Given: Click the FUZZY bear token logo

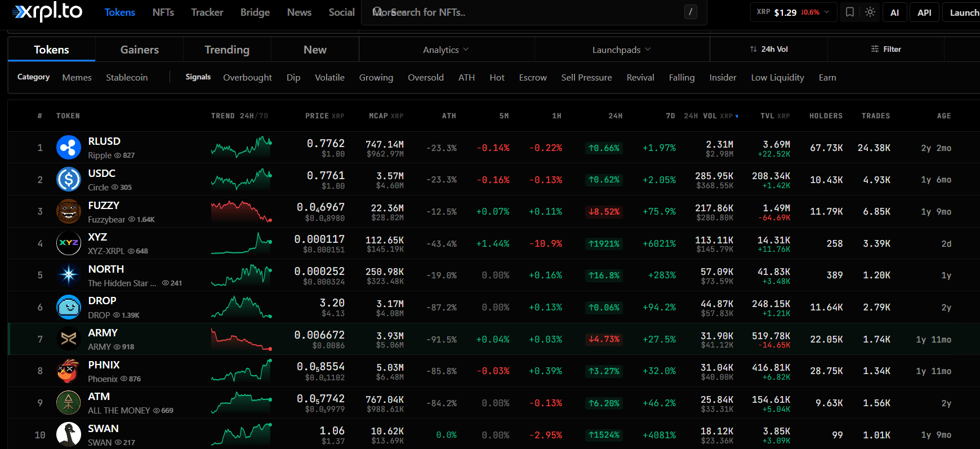Looking at the screenshot, I should coord(69,211).
